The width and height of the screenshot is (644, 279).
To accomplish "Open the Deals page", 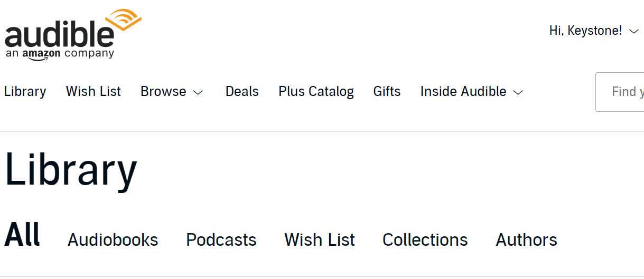I will [x=242, y=91].
